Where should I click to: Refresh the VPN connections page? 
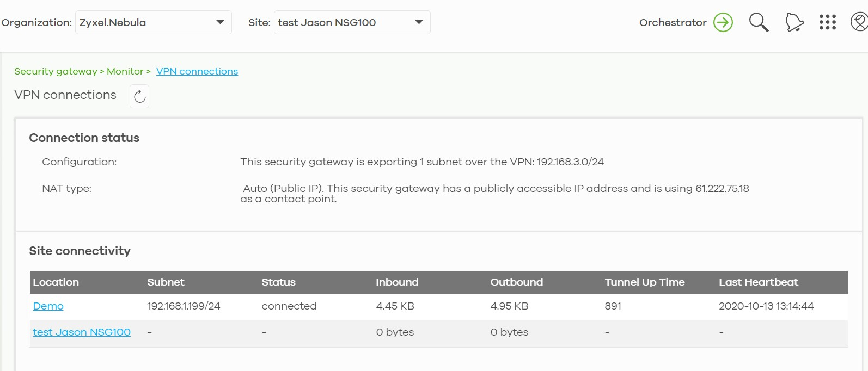coord(139,96)
